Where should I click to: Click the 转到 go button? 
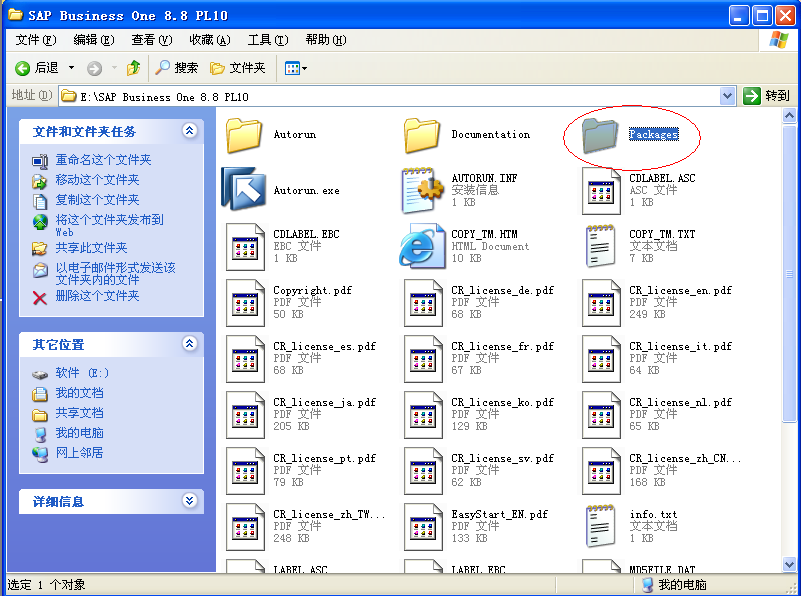tap(767, 96)
